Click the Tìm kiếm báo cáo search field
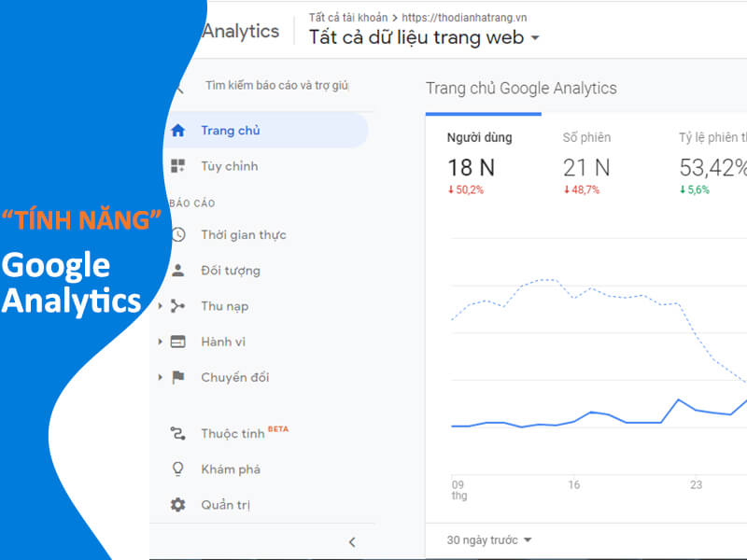Image resolution: width=747 pixels, height=560 pixels. [276, 85]
